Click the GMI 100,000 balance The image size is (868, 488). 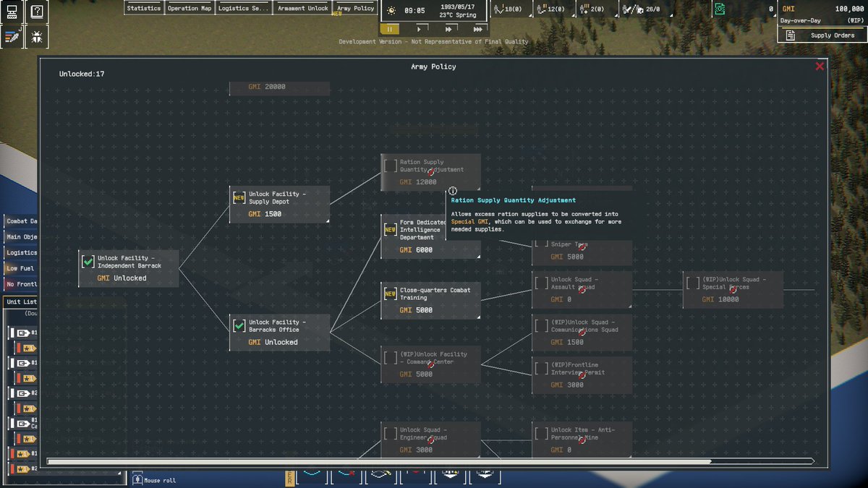click(x=822, y=9)
